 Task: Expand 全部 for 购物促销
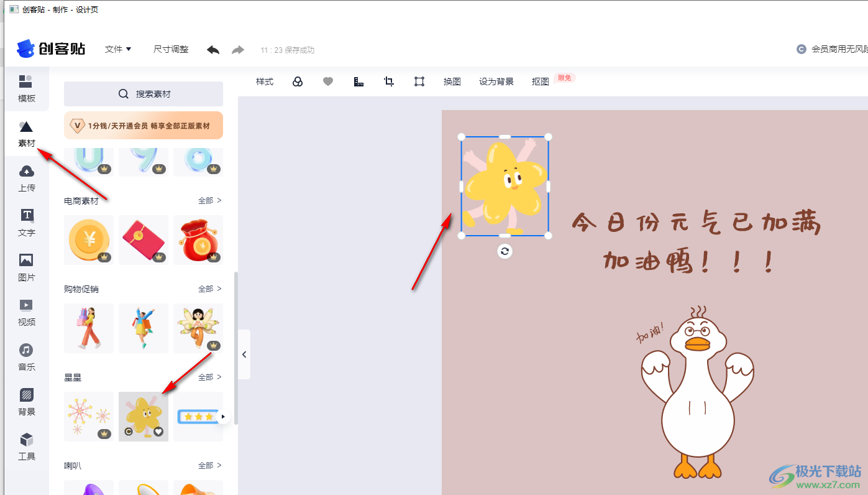tap(210, 289)
